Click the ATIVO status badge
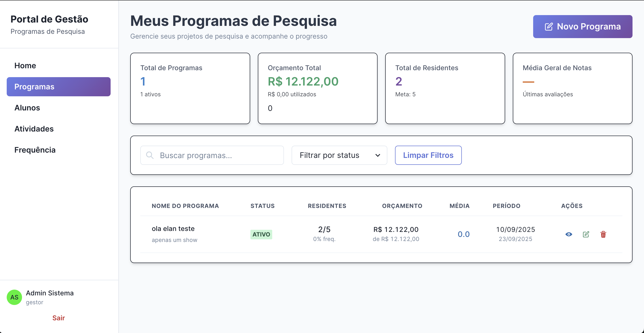The width and height of the screenshot is (644, 333). click(261, 235)
